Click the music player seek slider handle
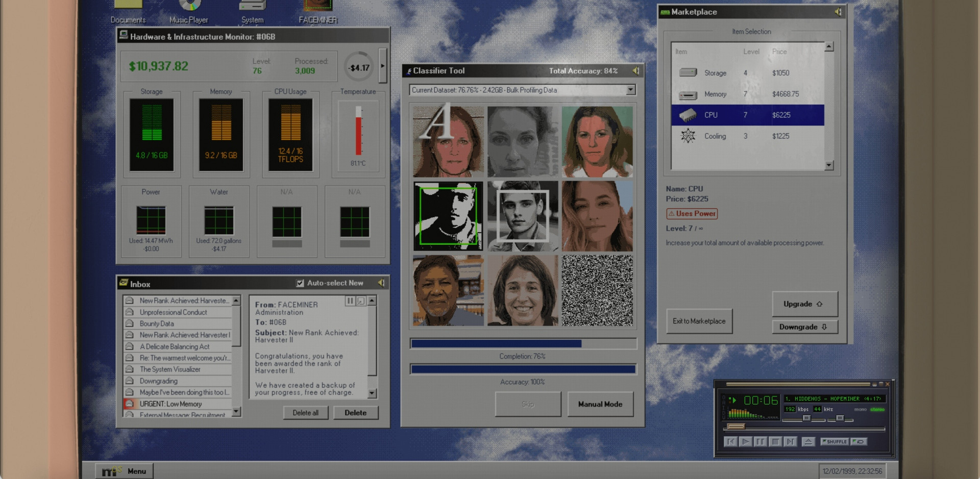 (x=736, y=426)
